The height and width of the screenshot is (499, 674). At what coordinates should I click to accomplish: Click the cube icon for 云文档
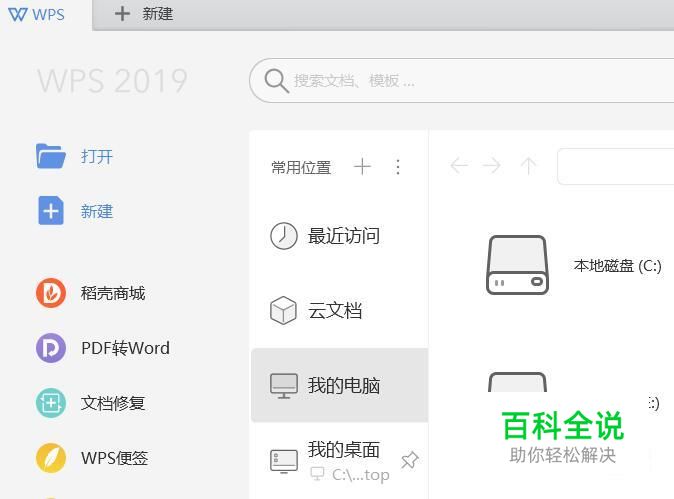click(x=283, y=310)
